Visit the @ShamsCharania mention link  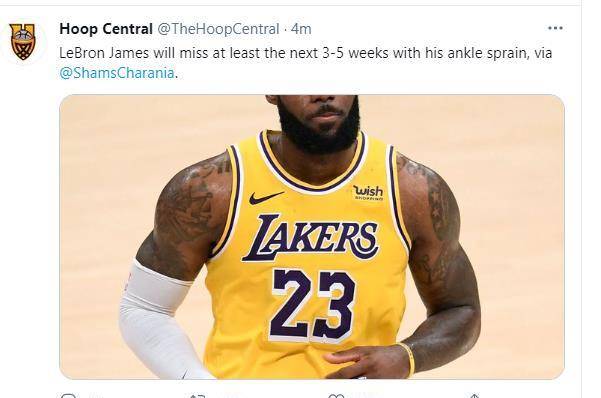(x=117, y=72)
